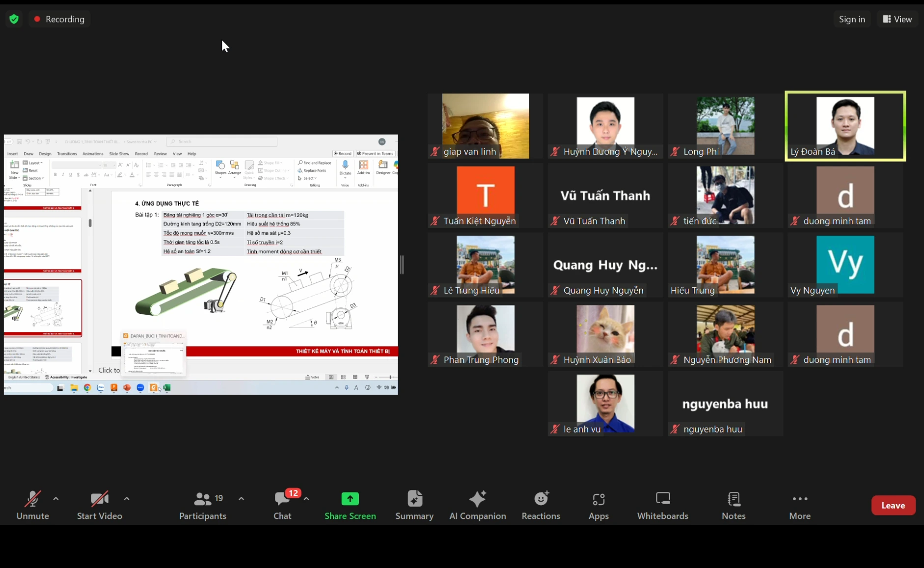
Task: Expand the arrow next to Participants
Action: [x=241, y=499]
